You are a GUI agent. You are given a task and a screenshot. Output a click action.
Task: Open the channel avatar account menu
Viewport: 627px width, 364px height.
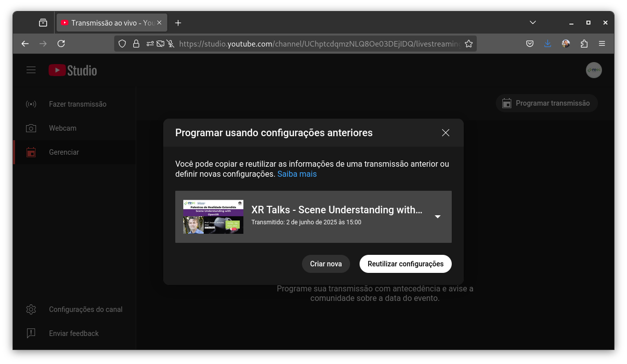594,70
